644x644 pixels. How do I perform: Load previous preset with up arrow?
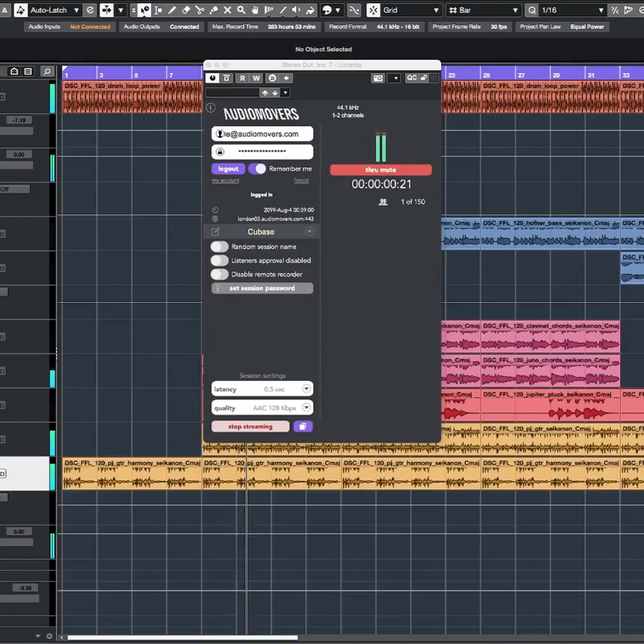point(265,93)
